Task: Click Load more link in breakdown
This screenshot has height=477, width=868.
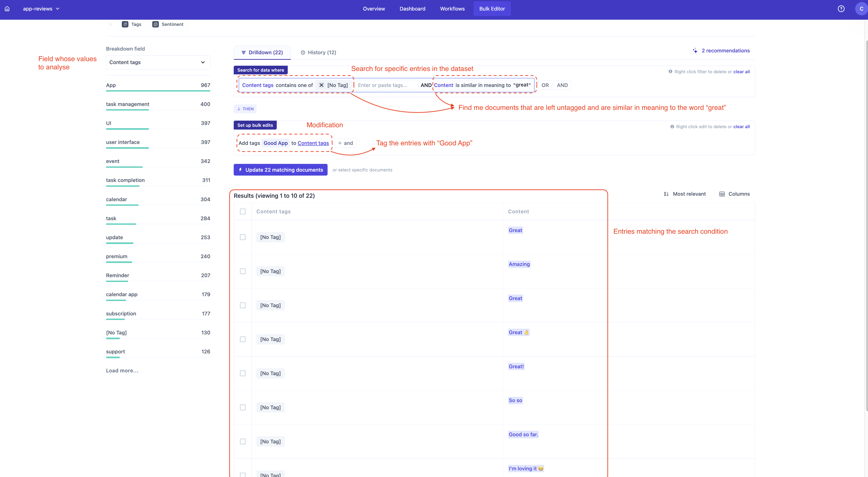Action: point(122,371)
